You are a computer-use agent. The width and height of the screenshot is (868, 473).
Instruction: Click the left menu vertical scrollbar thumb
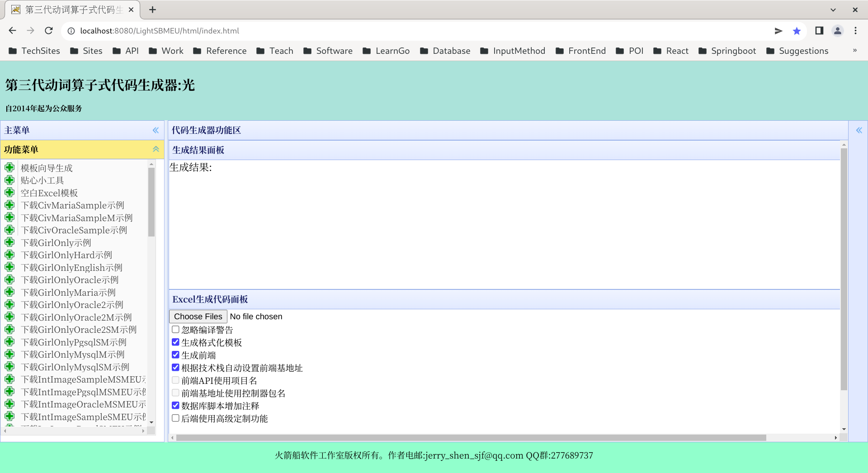click(151, 202)
